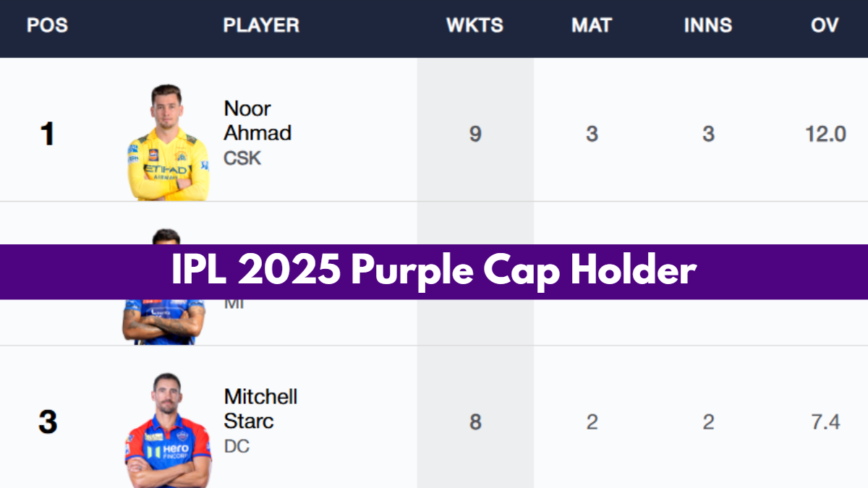Click the MAT column header

[592, 25]
